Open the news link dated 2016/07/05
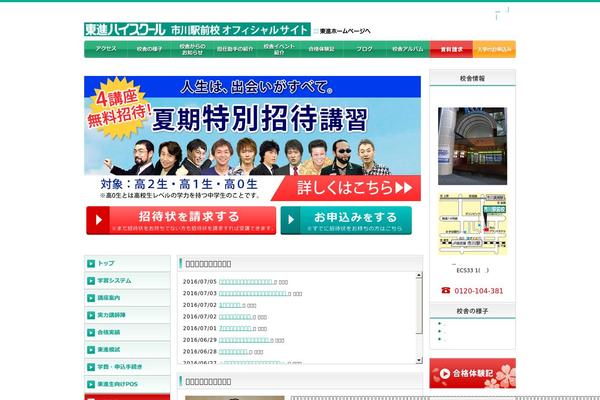 [x=248, y=282]
